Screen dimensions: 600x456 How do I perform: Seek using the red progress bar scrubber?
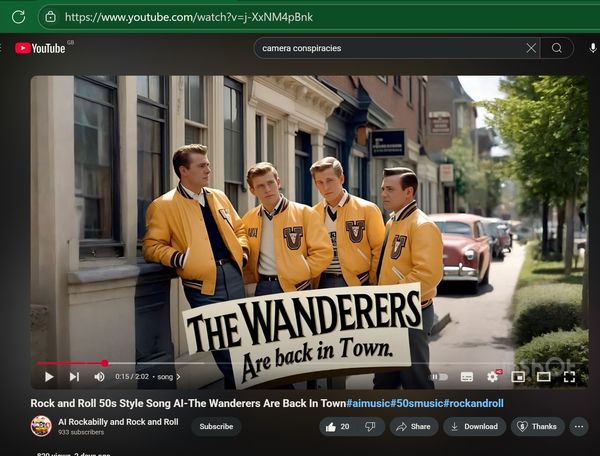[x=104, y=363]
